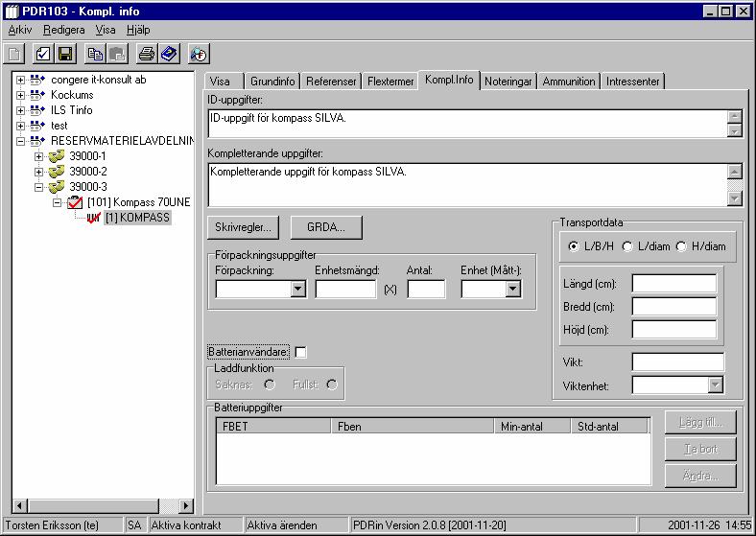Select the L/B/H radio button
Screen dimensions: 756x536
[x=574, y=246]
